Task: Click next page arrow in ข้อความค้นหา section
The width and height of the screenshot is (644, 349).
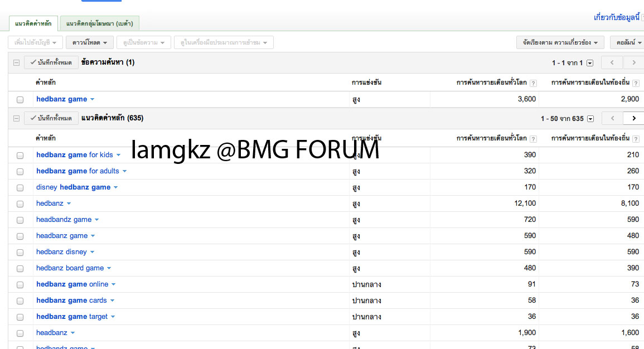Action: click(633, 62)
